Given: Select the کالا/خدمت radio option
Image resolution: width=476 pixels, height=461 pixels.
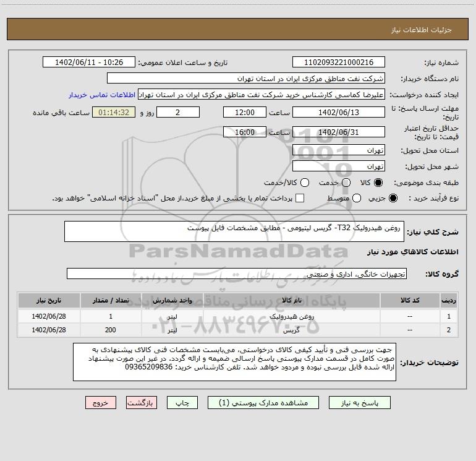Looking at the screenshot, I should click(x=305, y=183).
